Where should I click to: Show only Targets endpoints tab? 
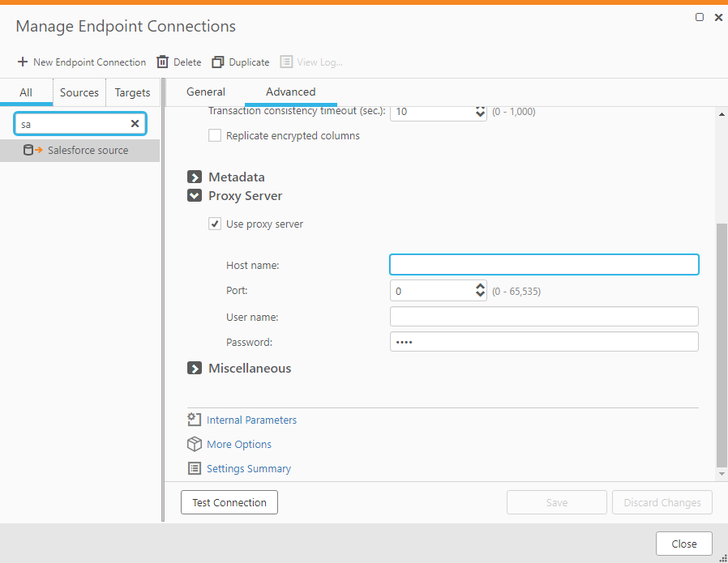[x=132, y=92]
